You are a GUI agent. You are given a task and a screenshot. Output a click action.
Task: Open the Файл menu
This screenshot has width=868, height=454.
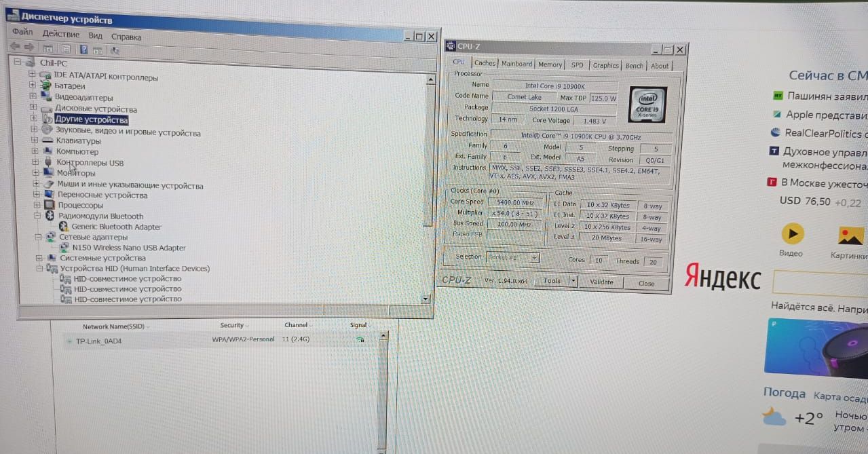(x=22, y=32)
